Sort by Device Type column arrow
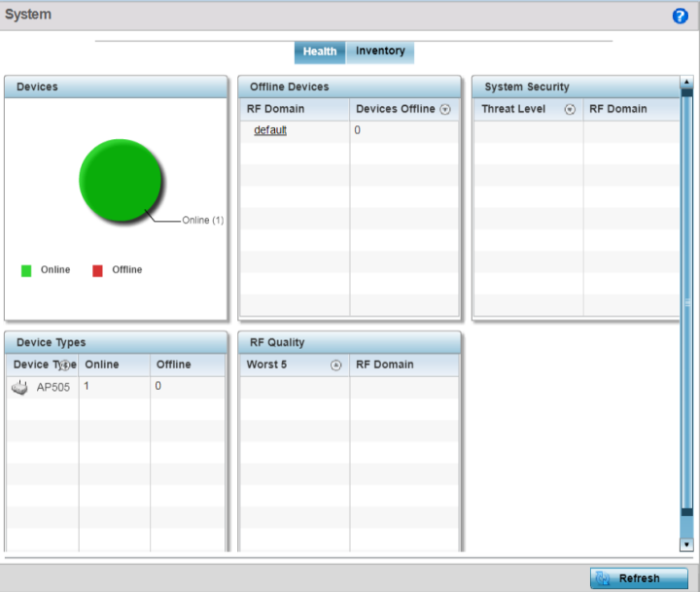Screen dimensions: 700x592 65,366
